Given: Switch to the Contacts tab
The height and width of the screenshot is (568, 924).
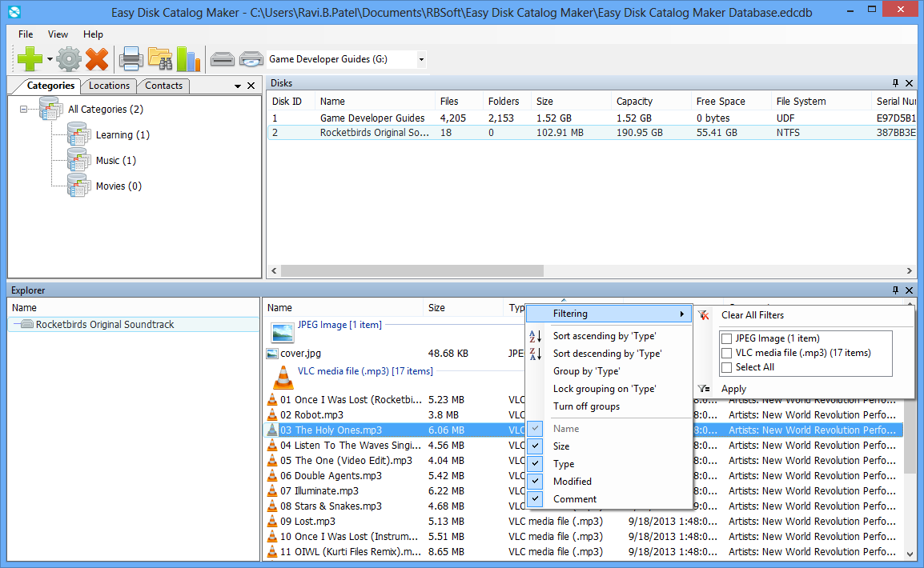Looking at the screenshot, I should click(x=164, y=86).
